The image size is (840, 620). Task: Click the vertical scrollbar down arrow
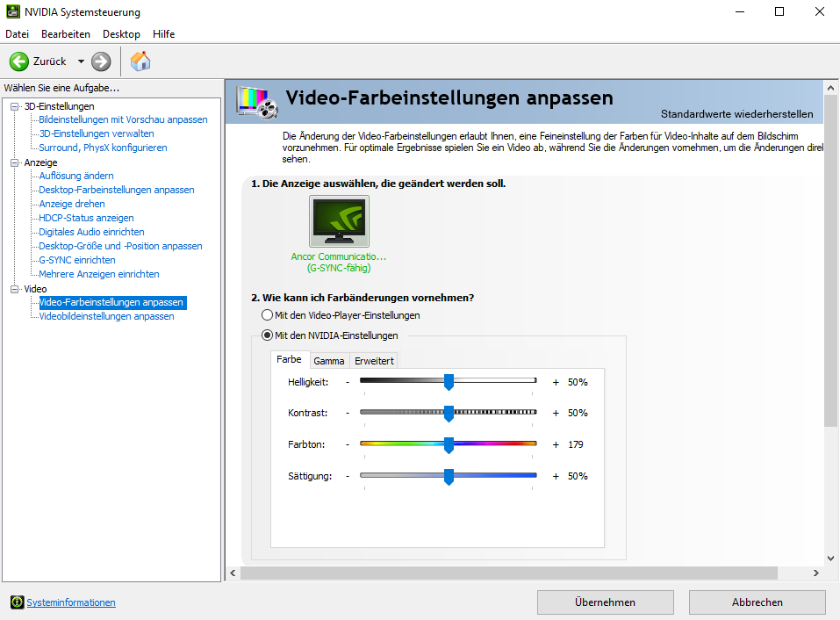tap(831, 558)
